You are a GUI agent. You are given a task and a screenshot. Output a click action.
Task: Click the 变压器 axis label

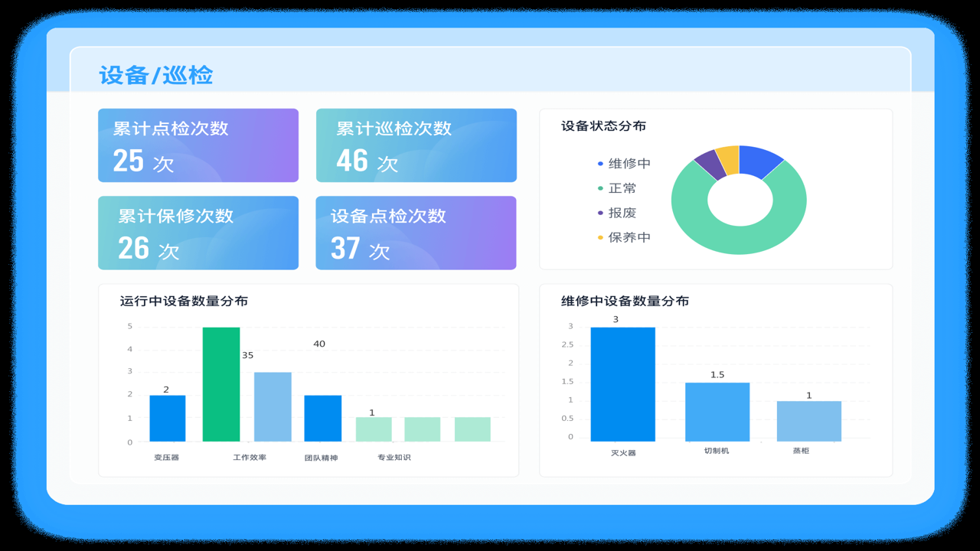[x=166, y=458]
